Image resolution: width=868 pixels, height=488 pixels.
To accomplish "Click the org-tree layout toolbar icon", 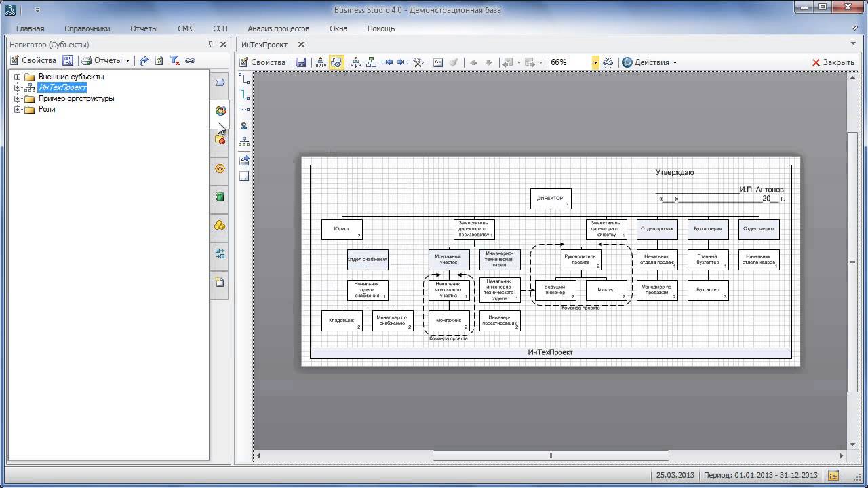I will [371, 62].
